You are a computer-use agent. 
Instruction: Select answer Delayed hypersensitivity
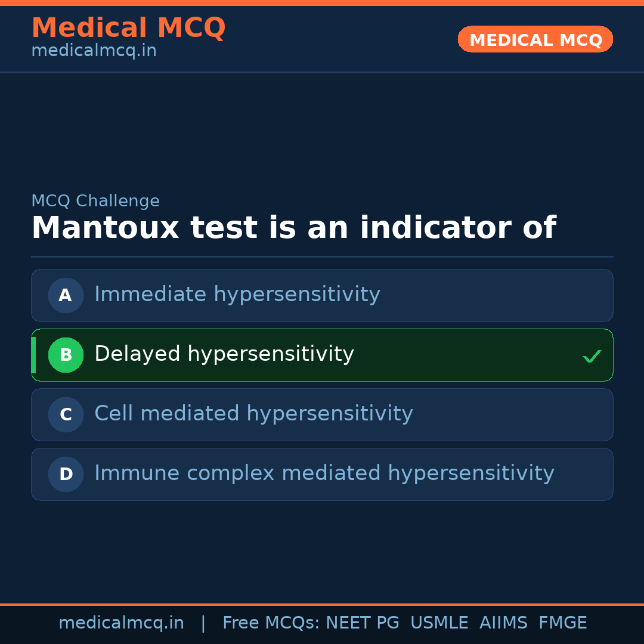224,354
